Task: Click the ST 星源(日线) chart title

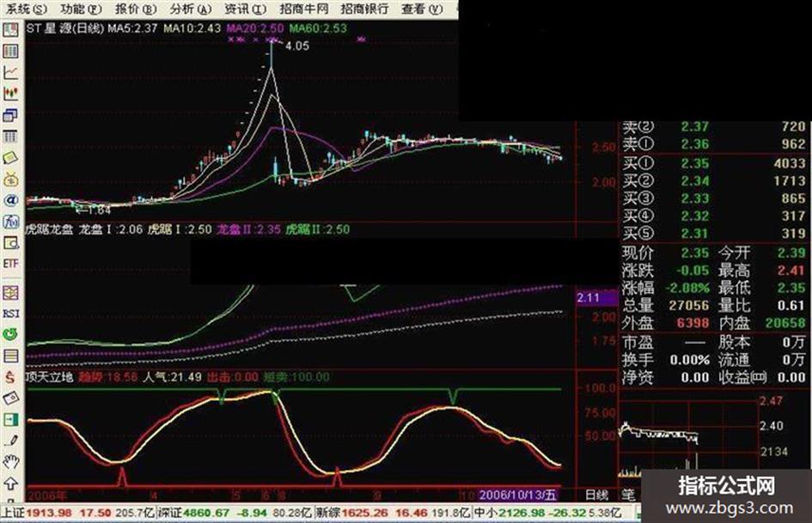Action: coord(65,28)
